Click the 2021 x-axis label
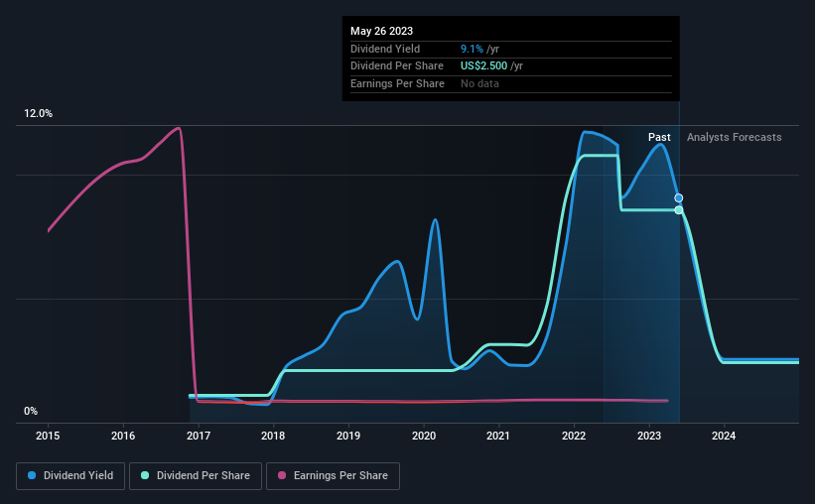Image resolution: width=815 pixels, height=504 pixels. (x=498, y=436)
